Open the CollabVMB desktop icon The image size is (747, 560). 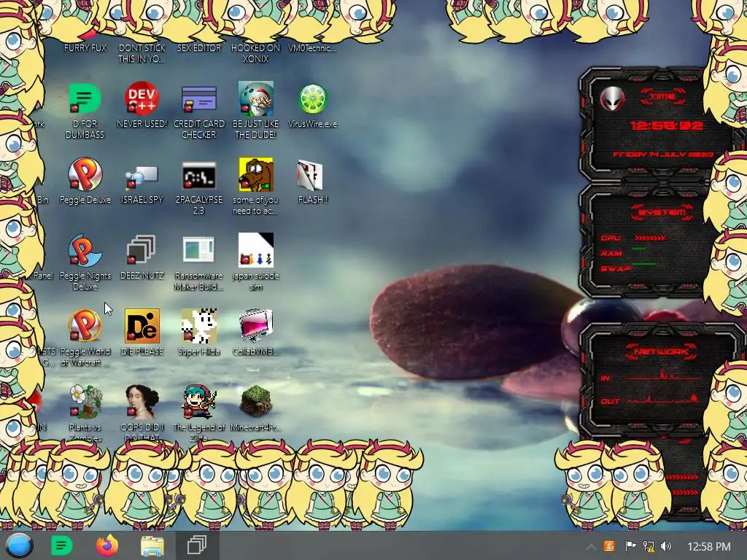coord(256,326)
